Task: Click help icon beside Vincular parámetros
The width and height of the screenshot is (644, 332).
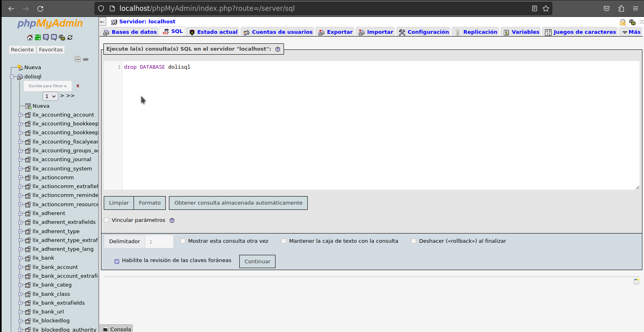Action: (172, 220)
